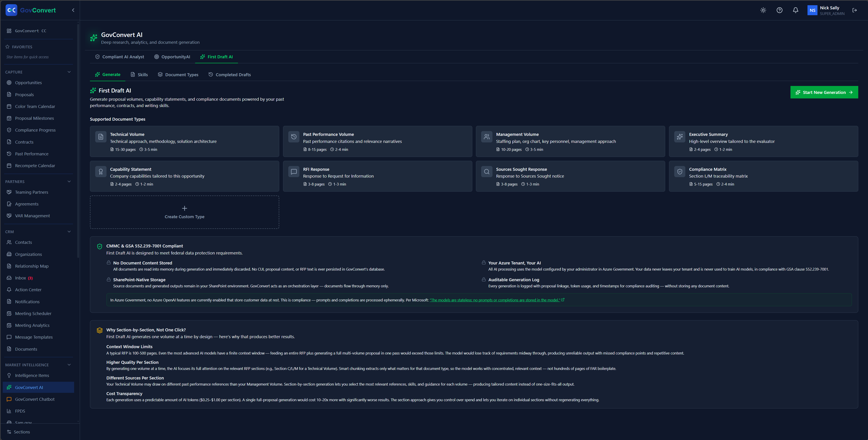
Task: Open VAR Management in the sidebar
Action: 38,216
